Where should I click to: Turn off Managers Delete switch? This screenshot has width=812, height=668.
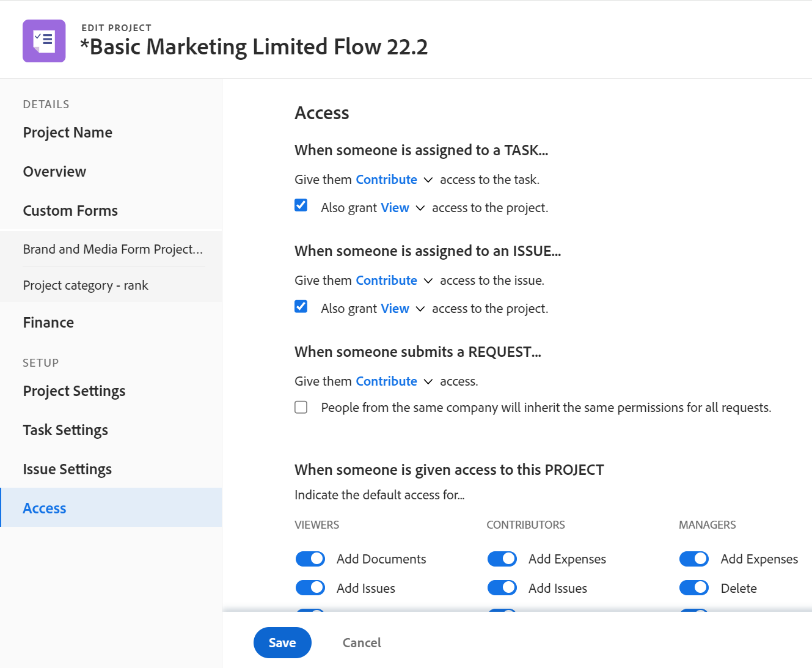pyautogui.click(x=694, y=588)
